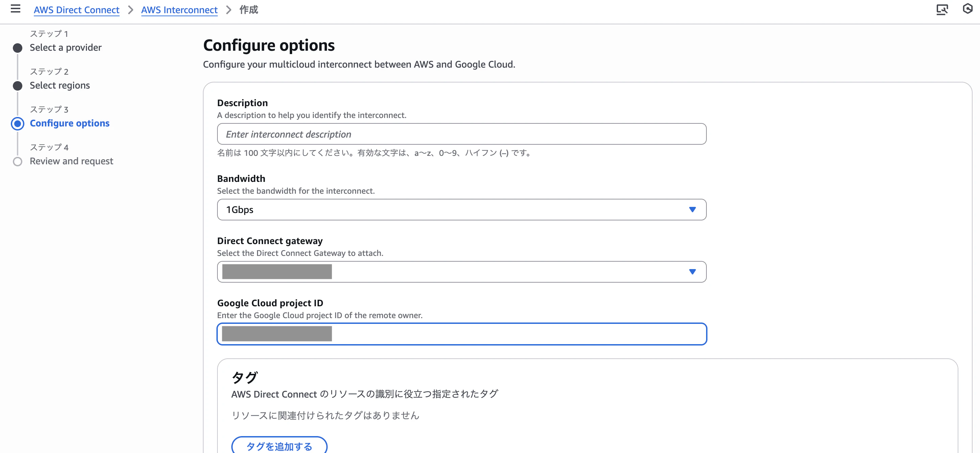The height and width of the screenshot is (453, 980).
Task: Click the Configure options page heading
Action: 269,45
